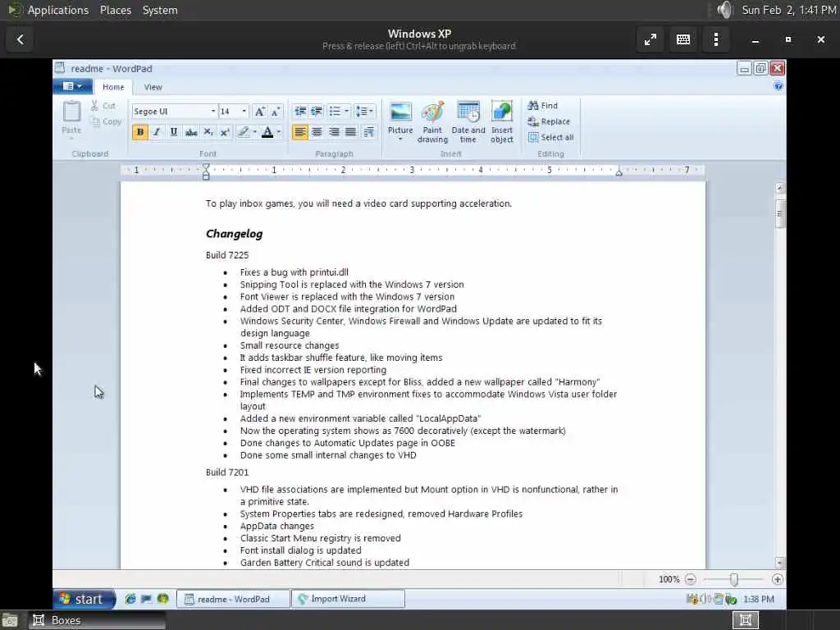Click the zoom slider handle
840x630 pixels.
tap(734, 579)
